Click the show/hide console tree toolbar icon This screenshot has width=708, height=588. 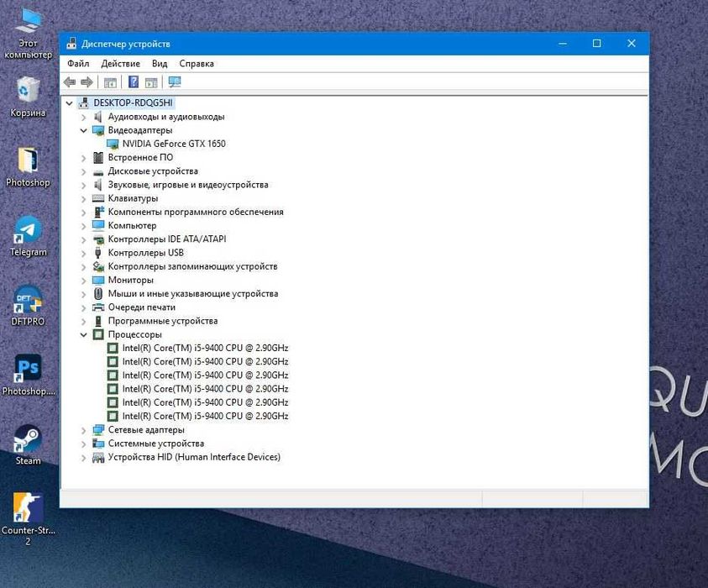[x=110, y=82]
